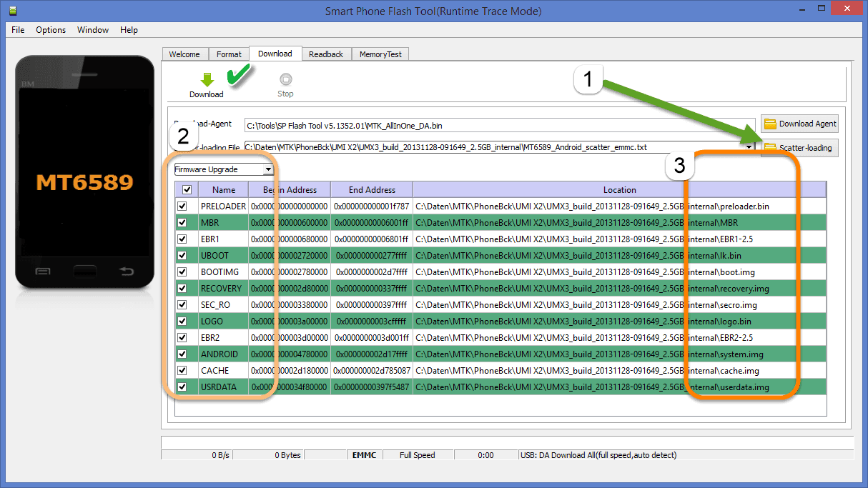Viewport: 868px width, 488px height.
Task: Click end address 0x0000000002d7ffff
Action: pyautogui.click(x=372, y=272)
